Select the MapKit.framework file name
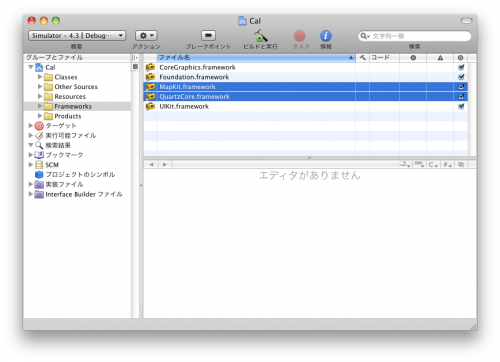This screenshot has height=362, width=500. [187, 87]
